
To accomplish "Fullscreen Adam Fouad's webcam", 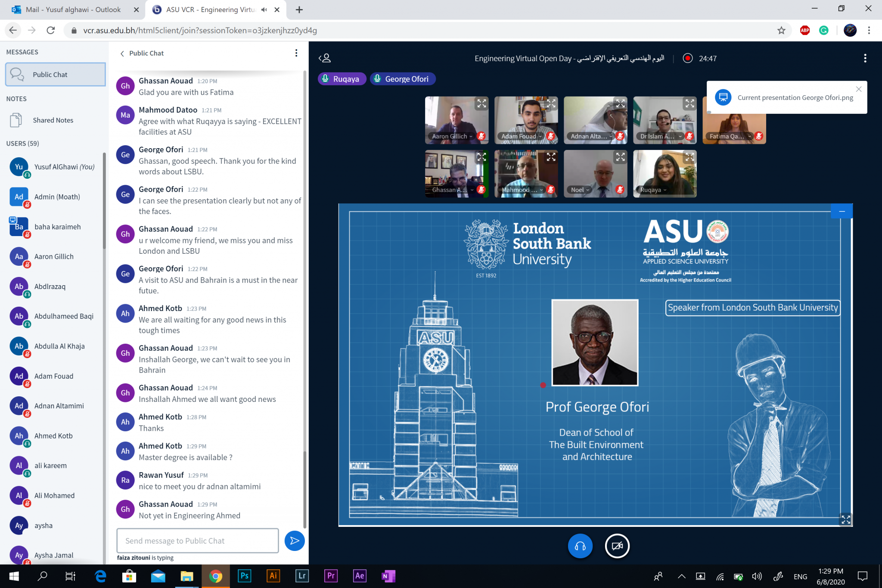I will coord(551,103).
